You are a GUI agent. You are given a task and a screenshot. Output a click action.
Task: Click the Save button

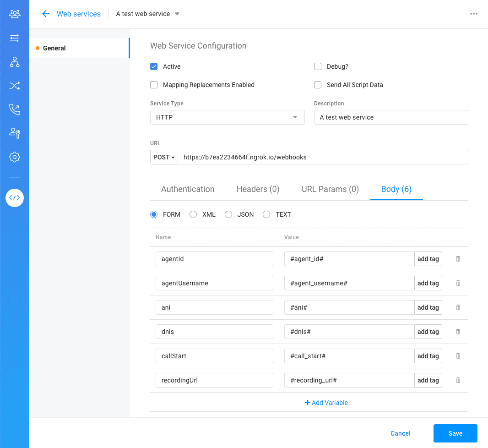pos(455,433)
